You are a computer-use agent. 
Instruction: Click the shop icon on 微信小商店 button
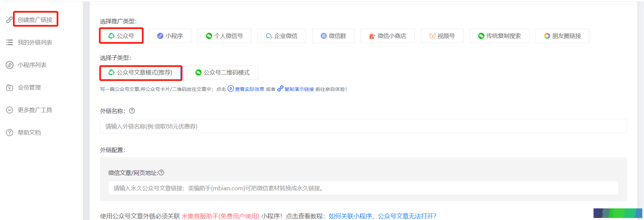tap(372, 36)
